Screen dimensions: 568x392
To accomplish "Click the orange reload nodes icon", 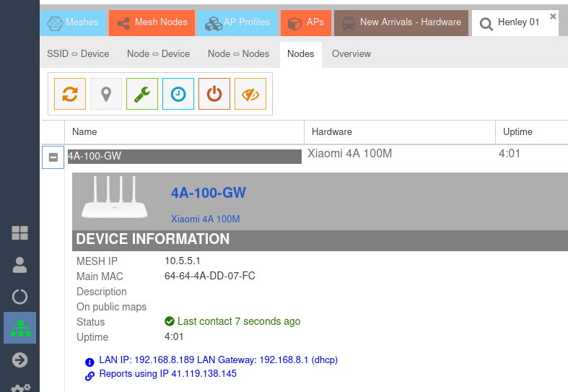I will click(x=70, y=94).
